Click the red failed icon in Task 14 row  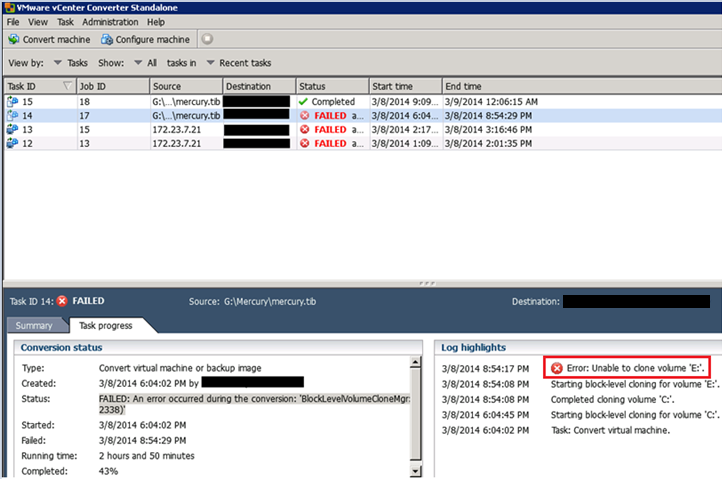click(x=304, y=116)
